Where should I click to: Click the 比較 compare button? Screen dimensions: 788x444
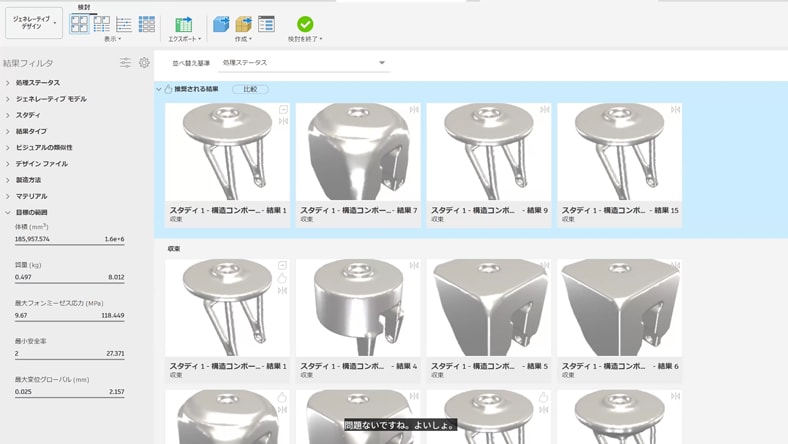coord(250,89)
